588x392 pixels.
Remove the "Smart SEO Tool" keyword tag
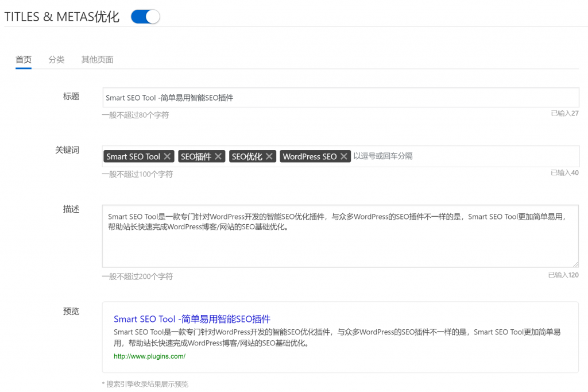pyautogui.click(x=167, y=156)
